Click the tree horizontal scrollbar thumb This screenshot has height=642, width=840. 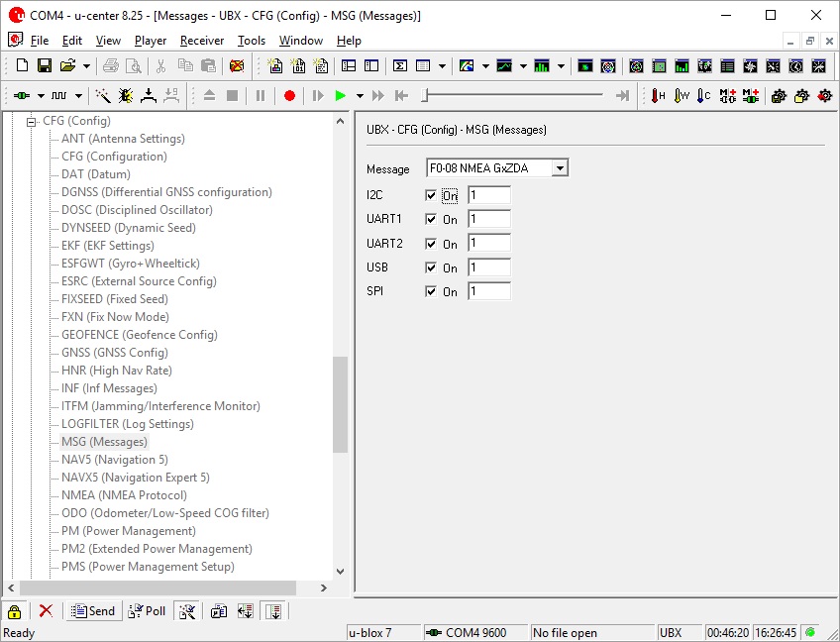point(157,588)
